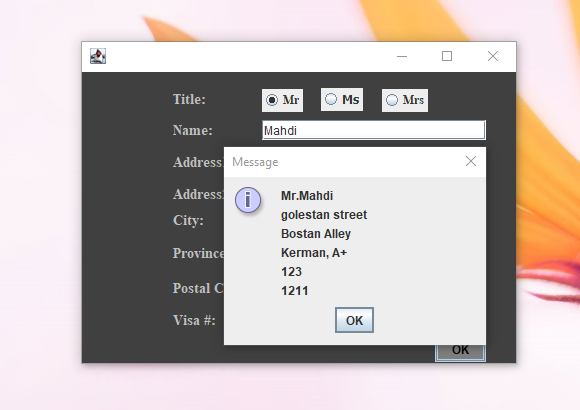This screenshot has height=410, width=580.
Task: Close the main form window
Action: click(493, 56)
